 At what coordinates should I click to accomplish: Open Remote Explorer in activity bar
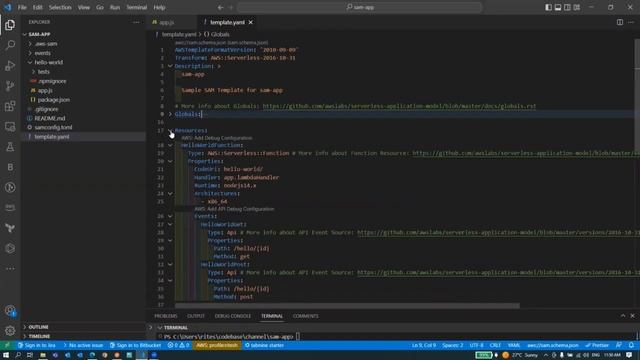pos(10,127)
